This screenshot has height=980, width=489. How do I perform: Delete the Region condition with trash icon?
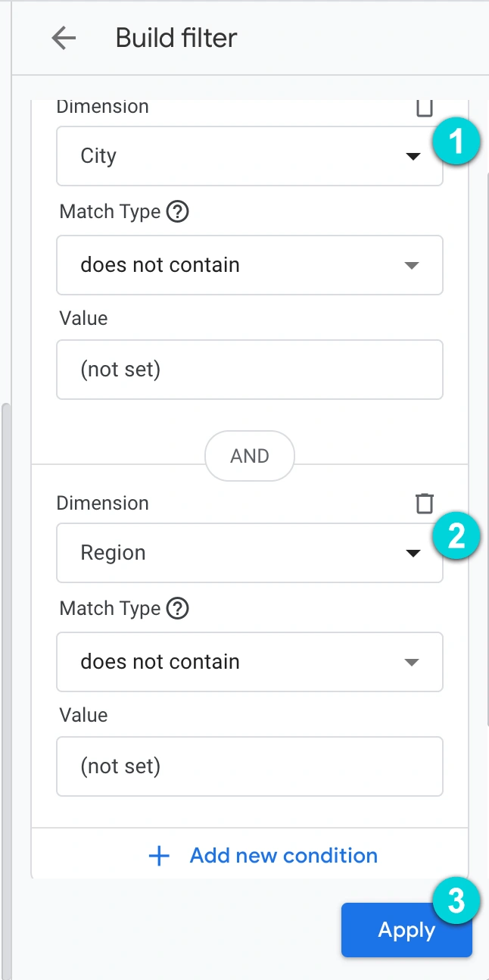coord(425,503)
